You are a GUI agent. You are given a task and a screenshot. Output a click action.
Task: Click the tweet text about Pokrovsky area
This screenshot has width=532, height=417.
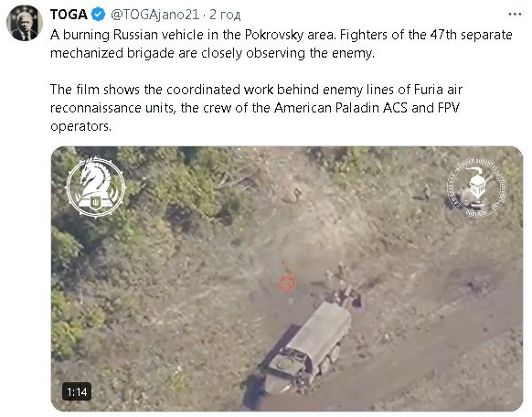[282, 44]
